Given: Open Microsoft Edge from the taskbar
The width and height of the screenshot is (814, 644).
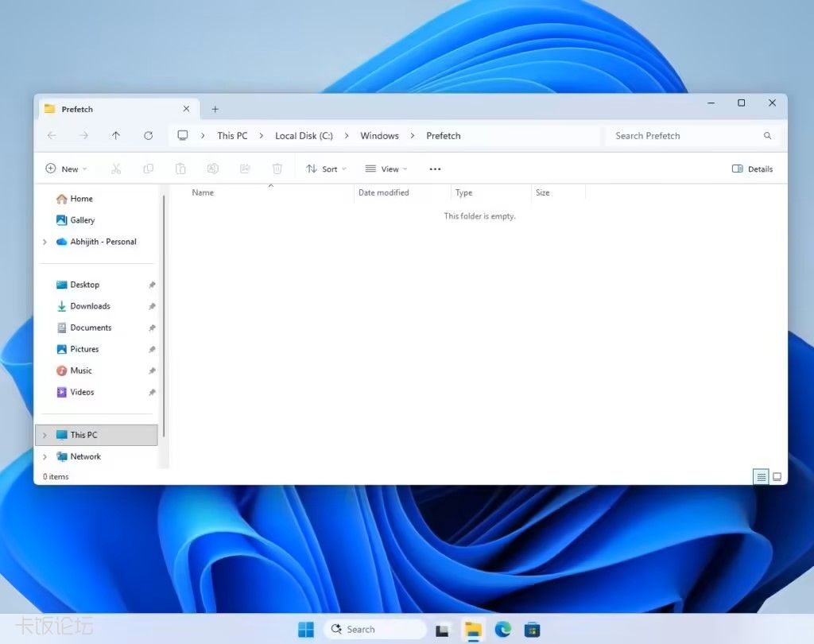Looking at the screenshot, I should coord(502,630).
